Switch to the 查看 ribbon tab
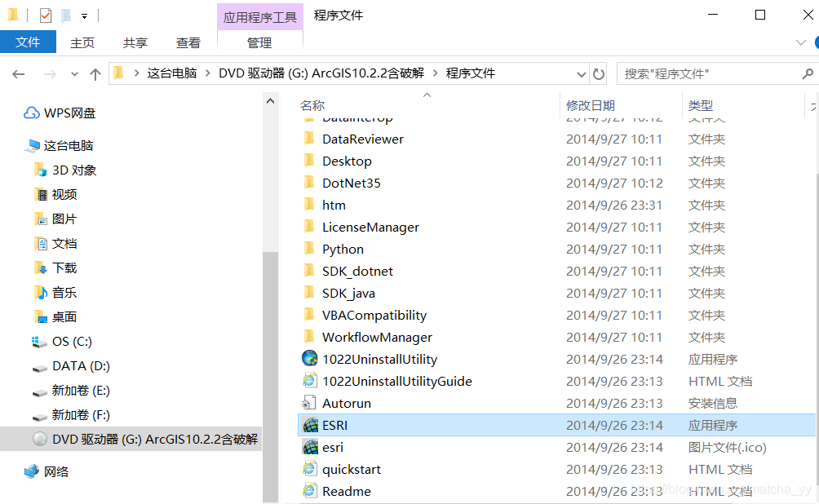Viewport: 819px width, 504px height. click(188, 43)
